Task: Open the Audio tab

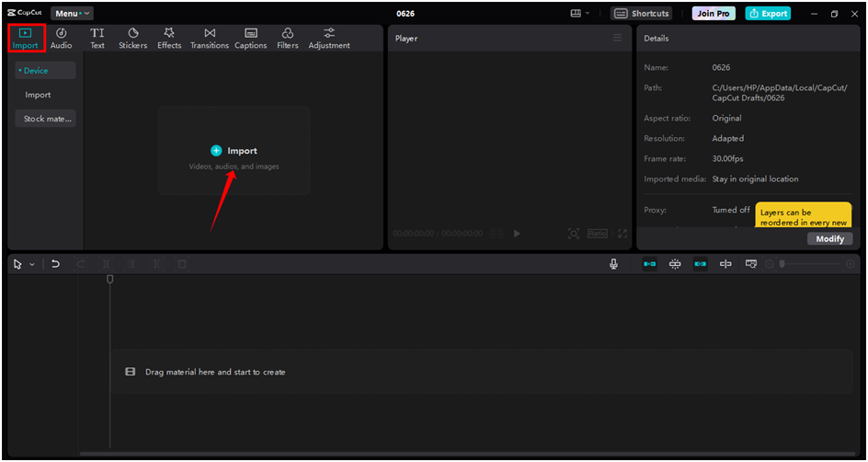Action: click(61, 39)
